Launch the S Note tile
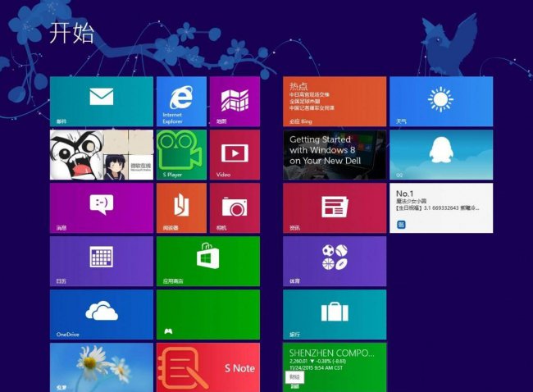The height and width of the screenshot is (392, 533). pyautogui.click(x=208, y=367)
